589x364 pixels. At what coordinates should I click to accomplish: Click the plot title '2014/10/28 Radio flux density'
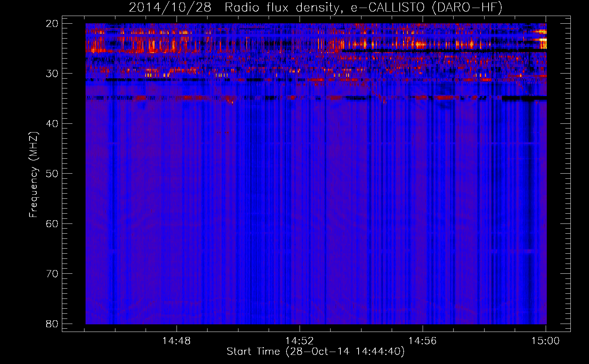click(234, 8)
